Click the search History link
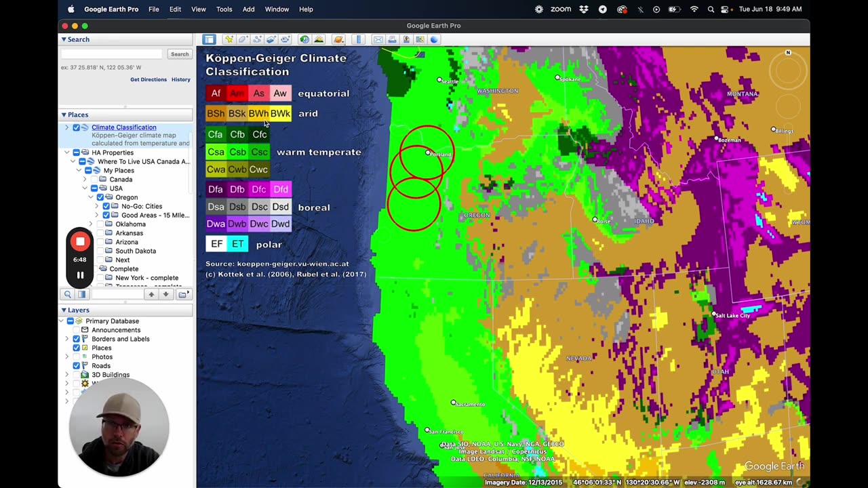The image size is (868, 488). [181, 79]
